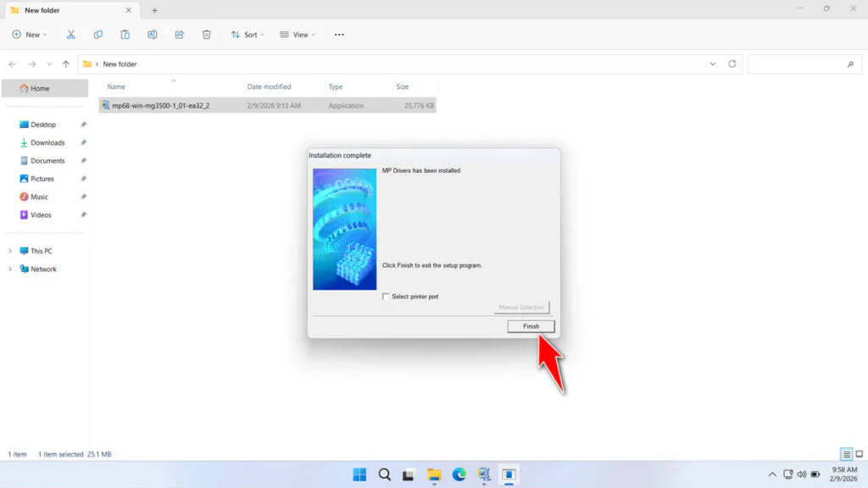The width and height of the screenshot is (868, 488).
Task: Click the Finish button in the installer
Action: [x=531, y=326]
